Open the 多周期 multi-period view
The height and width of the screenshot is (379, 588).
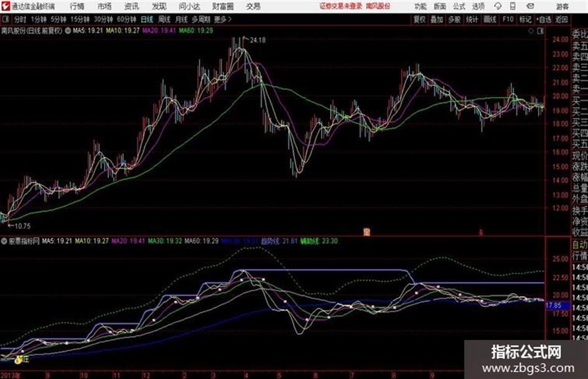pos(201,19)
